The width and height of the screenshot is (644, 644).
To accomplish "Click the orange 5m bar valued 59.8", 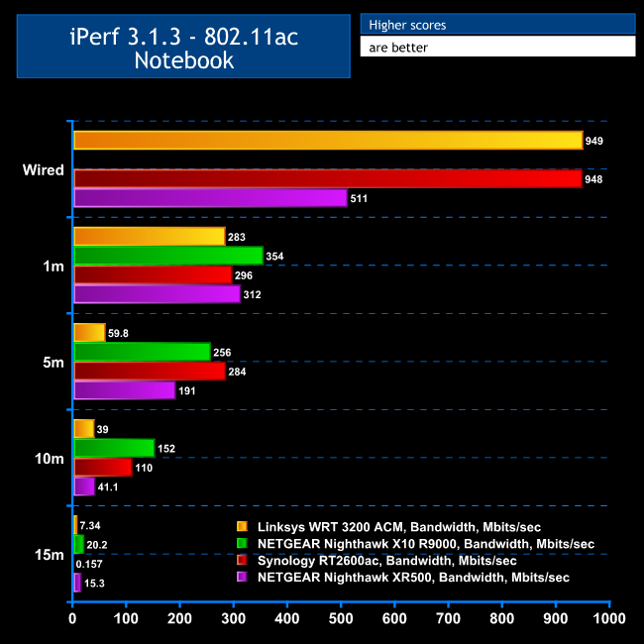I will 89,332.
